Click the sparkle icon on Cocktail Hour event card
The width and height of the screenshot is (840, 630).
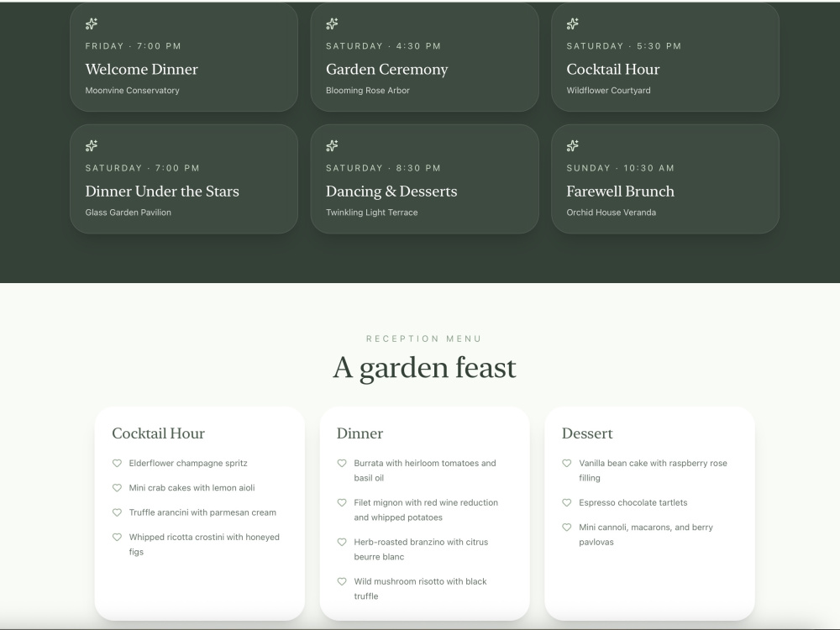[573, 24]
